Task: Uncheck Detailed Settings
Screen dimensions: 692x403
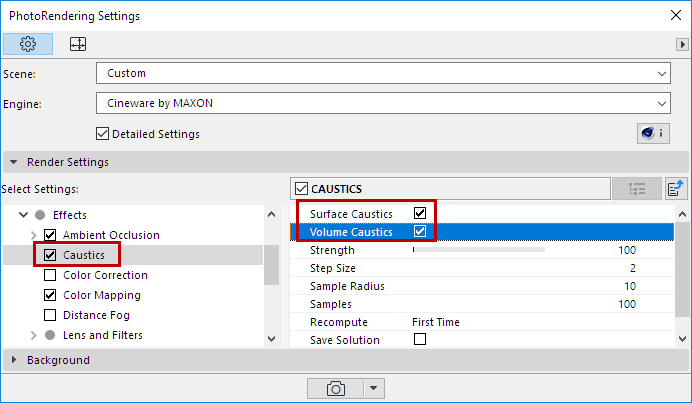Action: pos(102,134)
